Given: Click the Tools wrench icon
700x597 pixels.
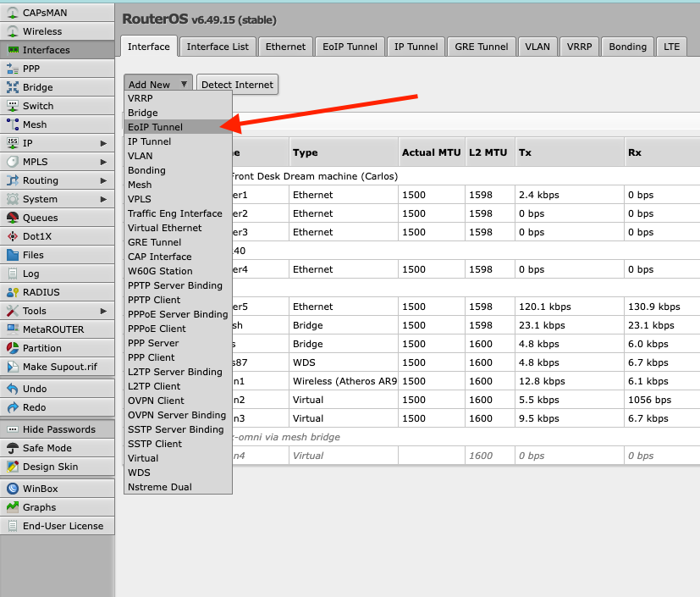Looking at the screenshot, I should pos(13,311).
